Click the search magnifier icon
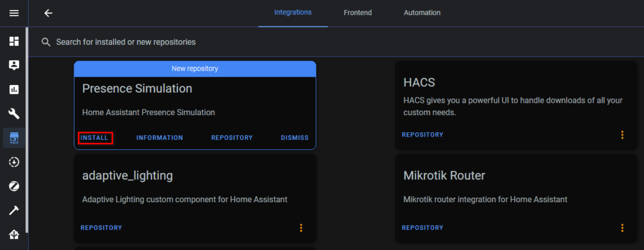 [46, 42]
